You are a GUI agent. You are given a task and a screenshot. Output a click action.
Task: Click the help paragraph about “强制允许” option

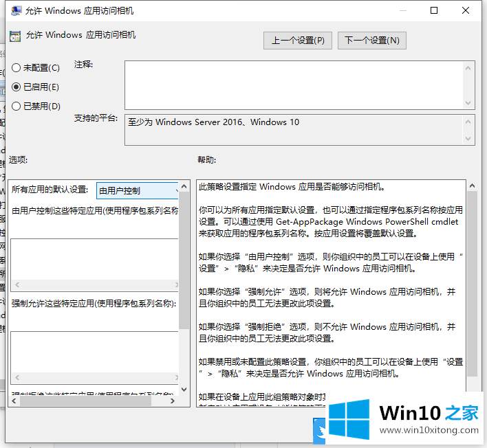[x=327, y=298]
